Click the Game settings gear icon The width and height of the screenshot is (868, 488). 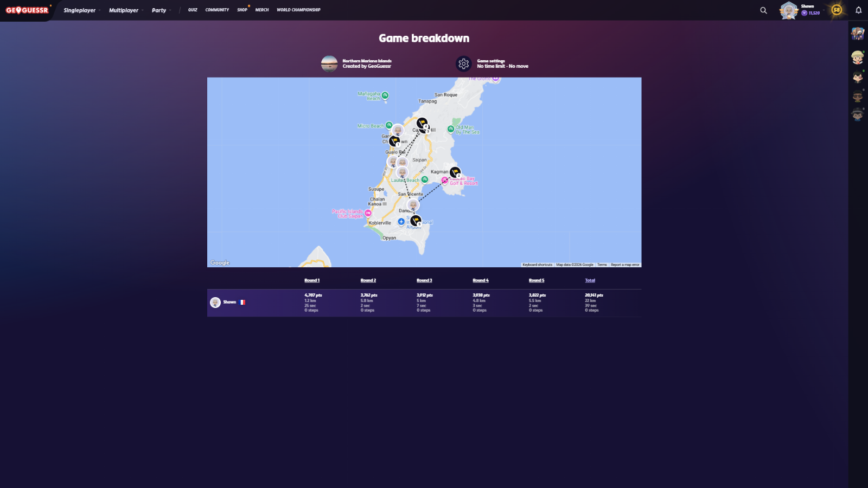[x=463, y=64]
